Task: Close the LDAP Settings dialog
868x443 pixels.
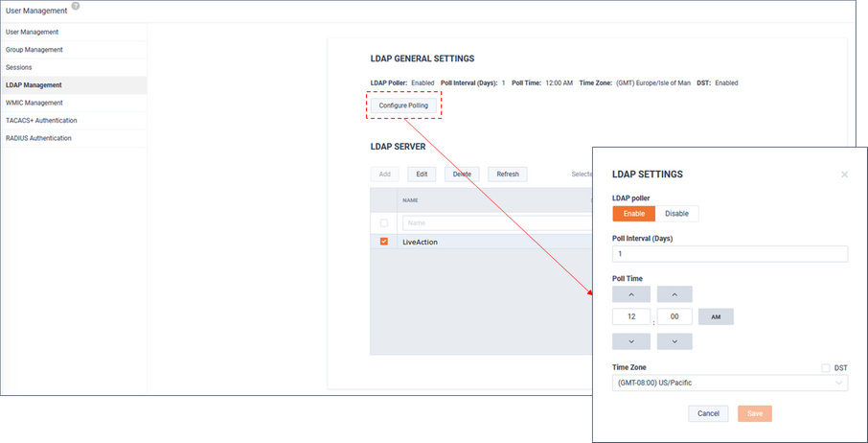Action: pyautogui.click(x=844, y=175)
